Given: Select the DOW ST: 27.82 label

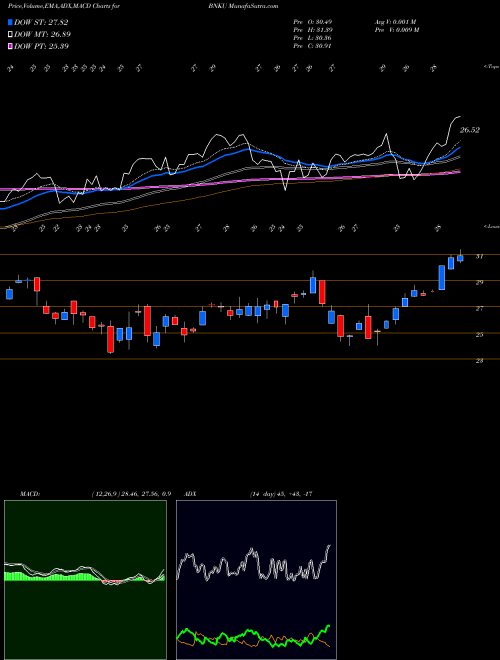Looking at the screenshot, I should 41,22.
